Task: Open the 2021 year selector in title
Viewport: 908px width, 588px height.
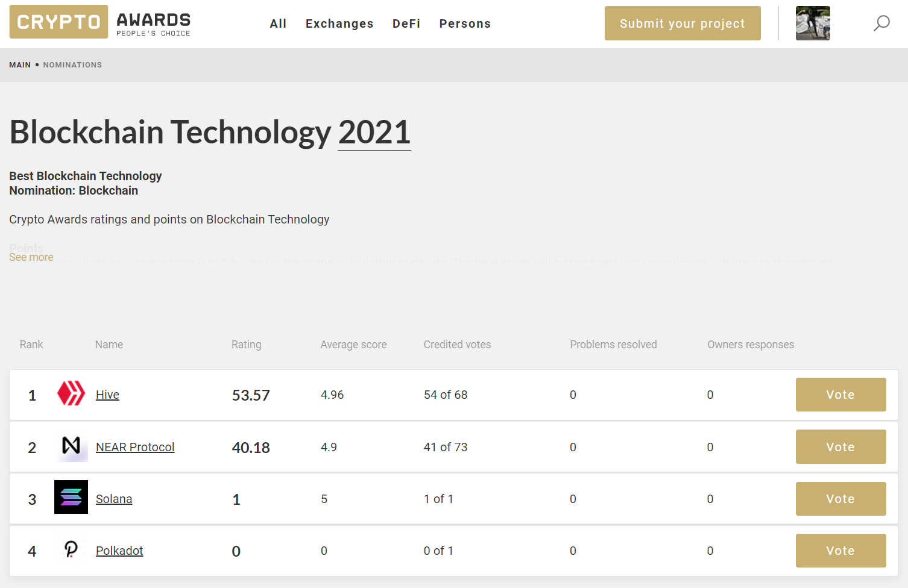Action: click(x=374, y=133)
